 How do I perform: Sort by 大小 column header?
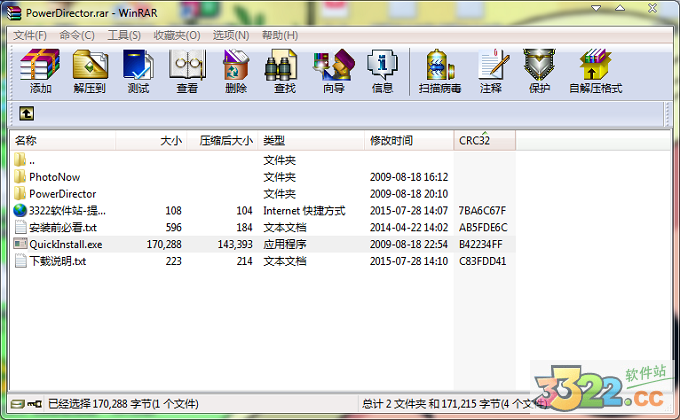(151, 140)
